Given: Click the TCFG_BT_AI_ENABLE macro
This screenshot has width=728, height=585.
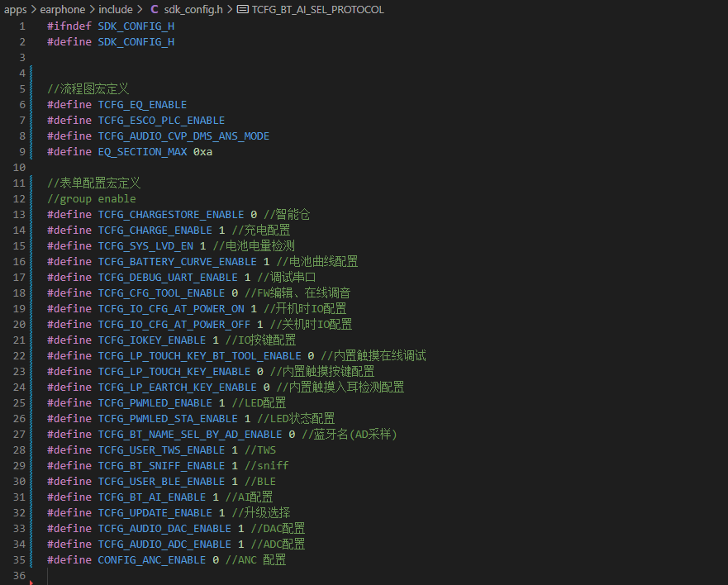Looking at the screenshot, I should tap(152, 497).
